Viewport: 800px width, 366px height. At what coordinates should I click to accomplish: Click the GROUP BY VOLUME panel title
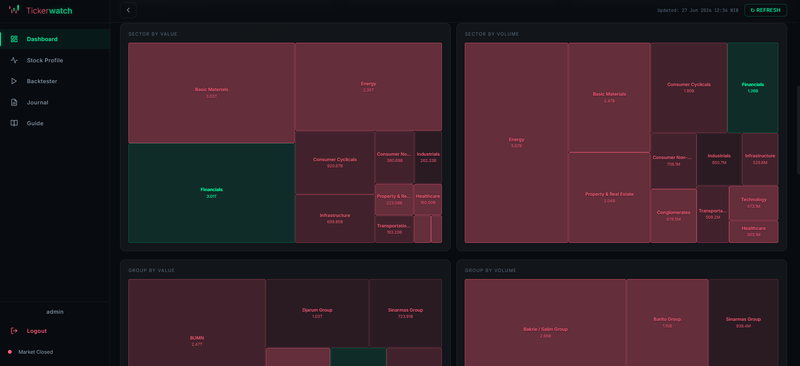coord(490,270)
